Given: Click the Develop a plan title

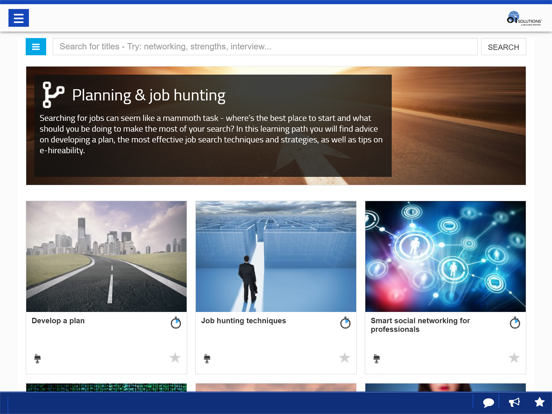Looking at the screenshot, I should [58, 321].
